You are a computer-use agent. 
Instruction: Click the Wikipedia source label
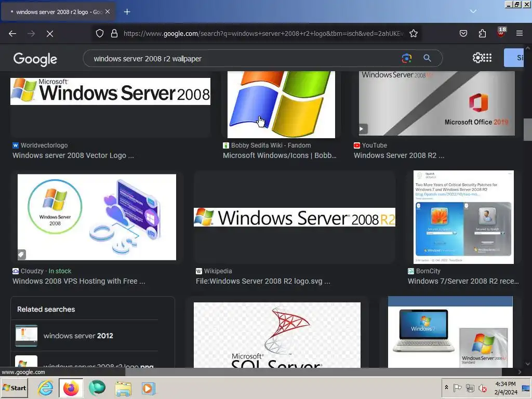[218, 271]
